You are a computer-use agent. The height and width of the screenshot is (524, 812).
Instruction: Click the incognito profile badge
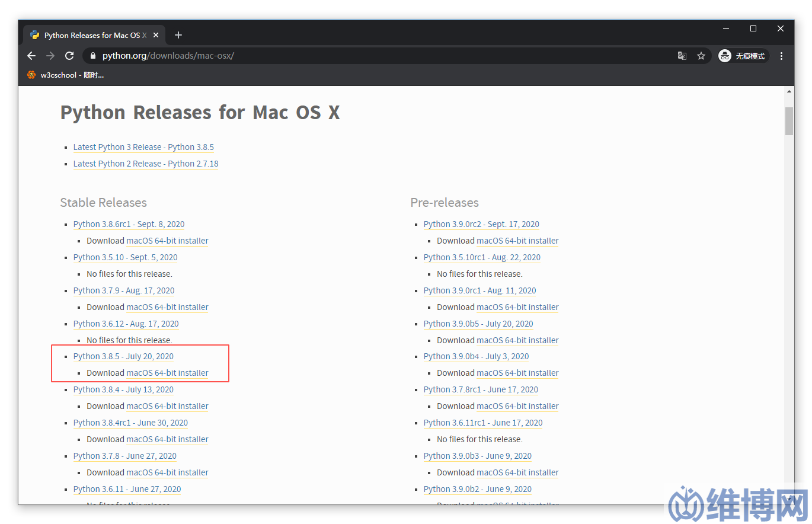pos(743,56)
